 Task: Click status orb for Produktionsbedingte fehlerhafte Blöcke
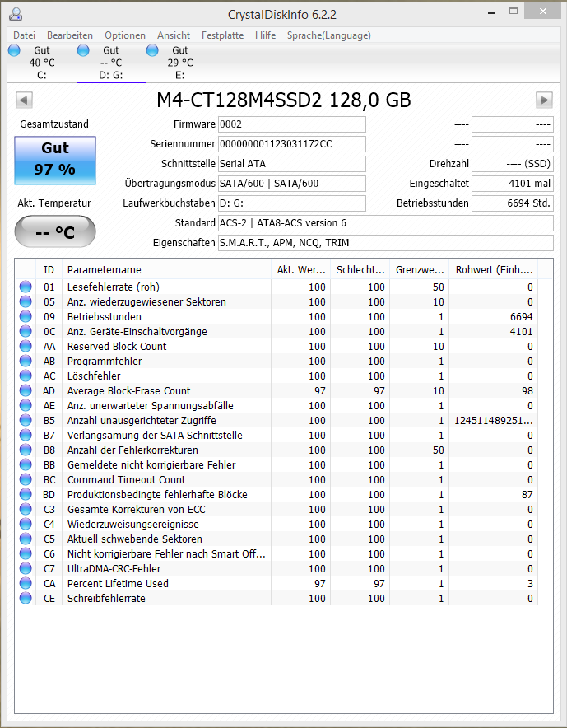pos(26,495)
